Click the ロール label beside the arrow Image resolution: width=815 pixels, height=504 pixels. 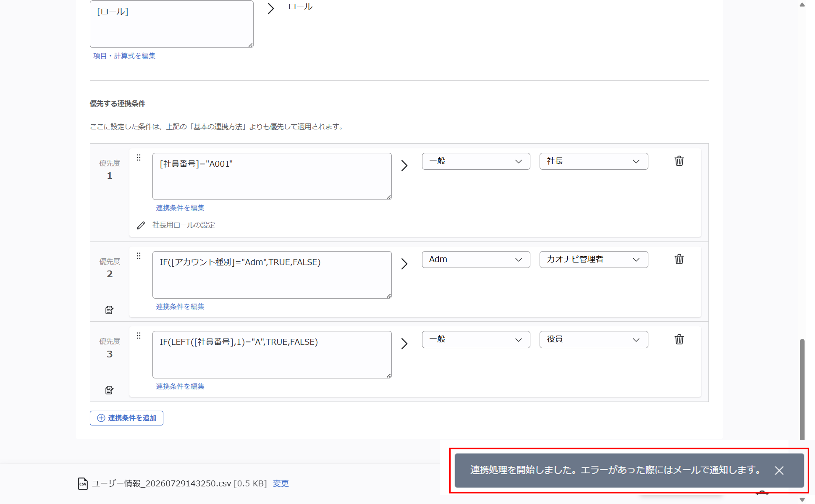tap(300, 6)
